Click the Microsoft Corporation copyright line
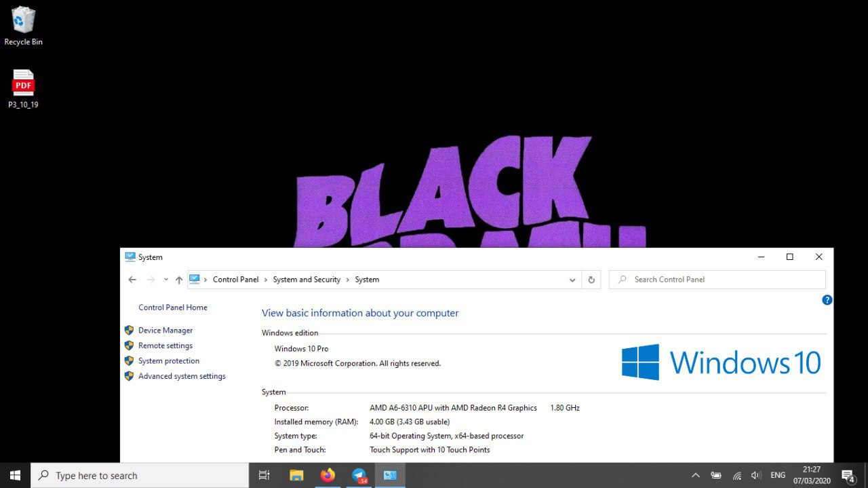 (x=357, y=363)
